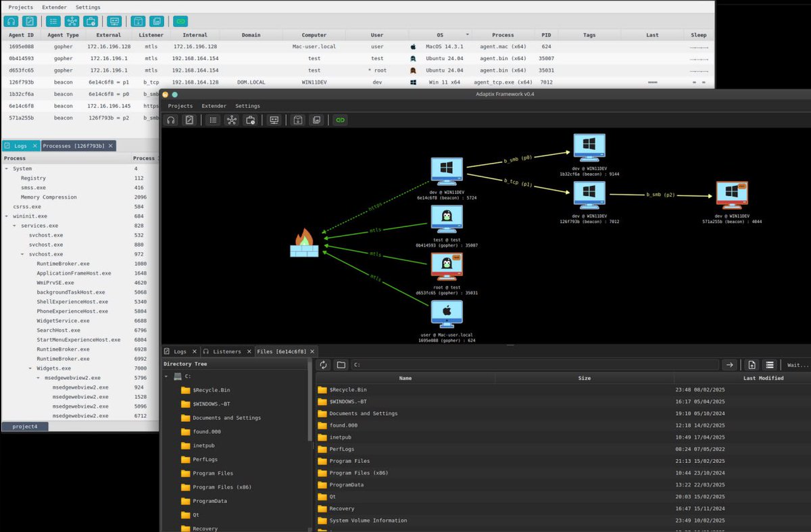The width and height of the screenshot is (811, 532).
Task: Collapse services.exe in process tree
Action: click(x=15, y=225)
